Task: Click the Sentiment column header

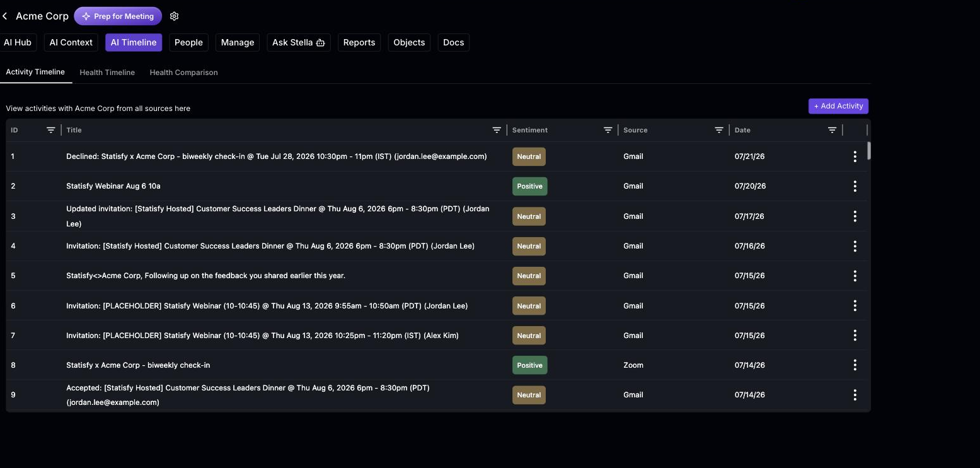Action: (x=530, y=130)
